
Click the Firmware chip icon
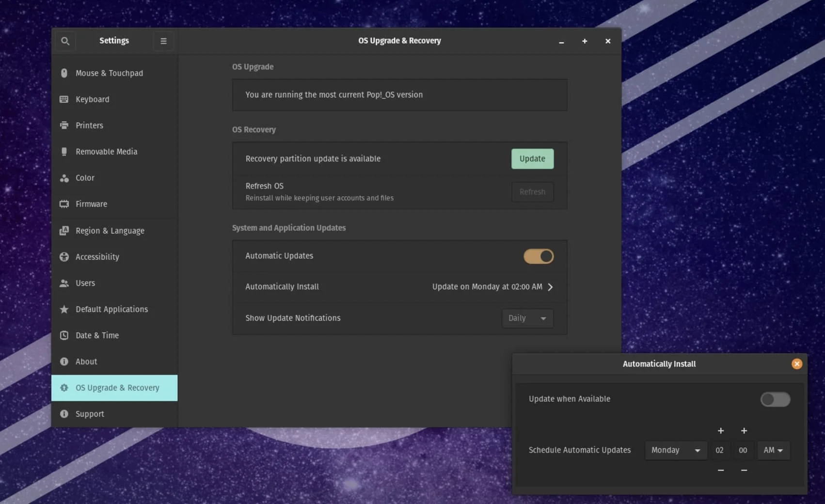(x=64, y=204)
